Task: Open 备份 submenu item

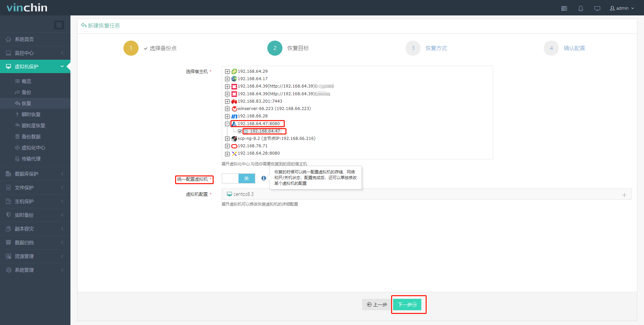Action: click(26, 92)
